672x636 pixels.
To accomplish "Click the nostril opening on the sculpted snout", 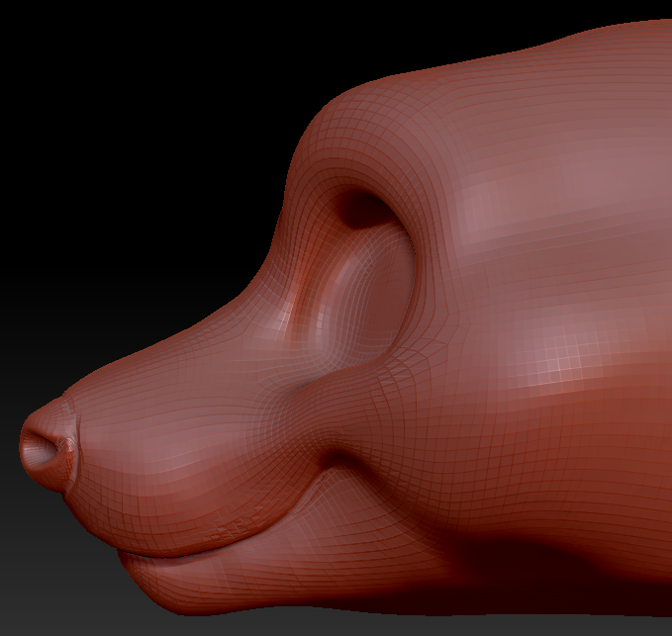I will click(x=40, y=447).
